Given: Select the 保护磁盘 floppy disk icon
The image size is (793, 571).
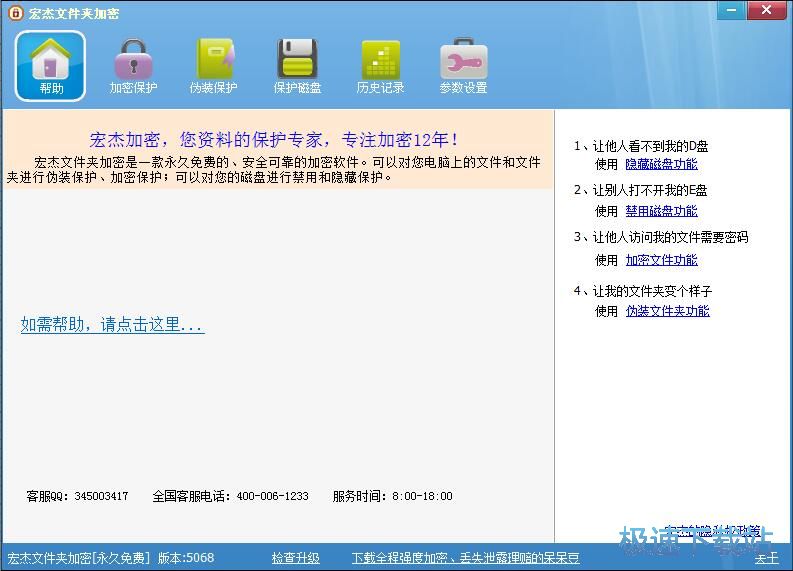Looking at the screenshot, I should [x=297, y=59].
